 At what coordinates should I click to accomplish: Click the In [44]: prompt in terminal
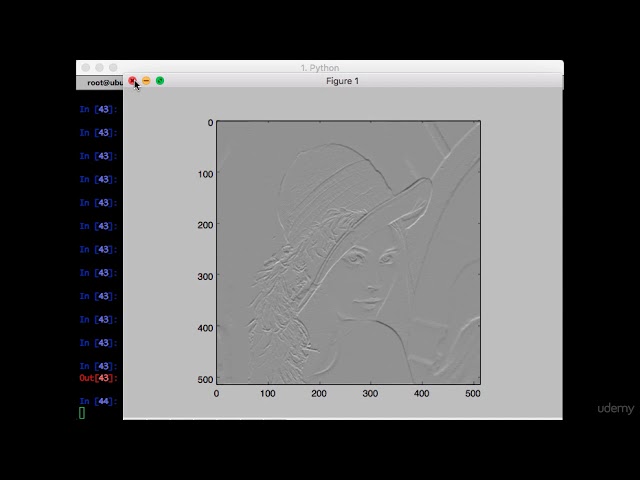coord(98,401)
